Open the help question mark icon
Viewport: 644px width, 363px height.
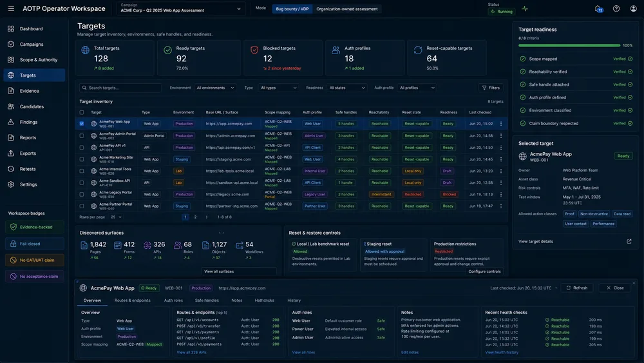click(616, 8)
